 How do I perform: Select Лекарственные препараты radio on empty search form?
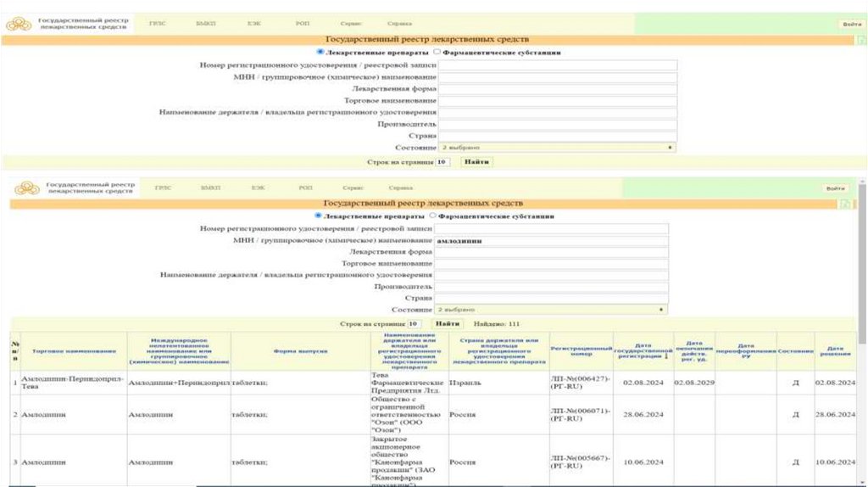pyautogui.click(x=320, y=52)
